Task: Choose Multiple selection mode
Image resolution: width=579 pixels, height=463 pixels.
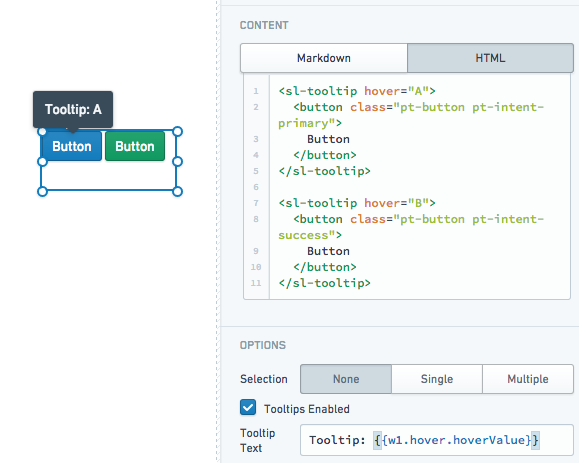Action: (x=528, y=379)
